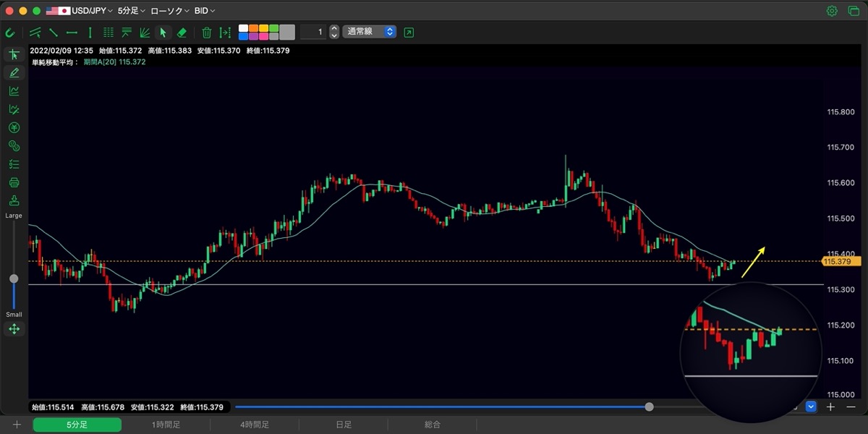Open the BID price type dropdown
The image size is (868, 434).
point(205,11)
